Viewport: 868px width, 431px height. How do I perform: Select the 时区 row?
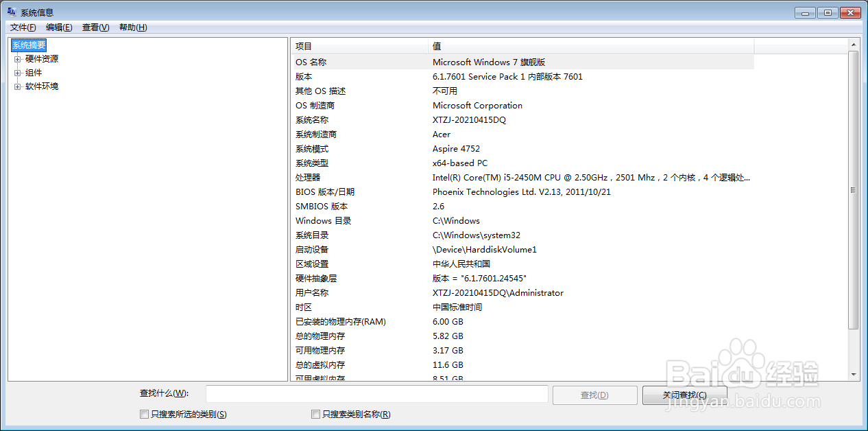(522, 307)
